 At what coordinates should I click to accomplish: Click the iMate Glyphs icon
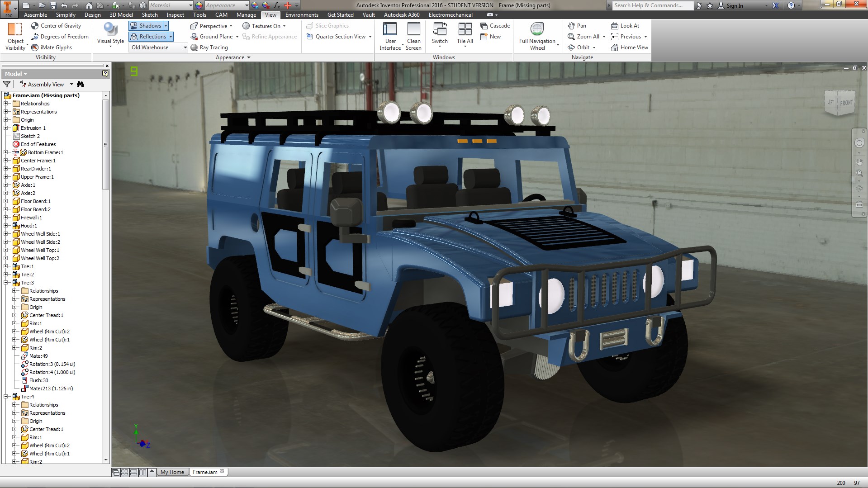(x=35, y=47)
